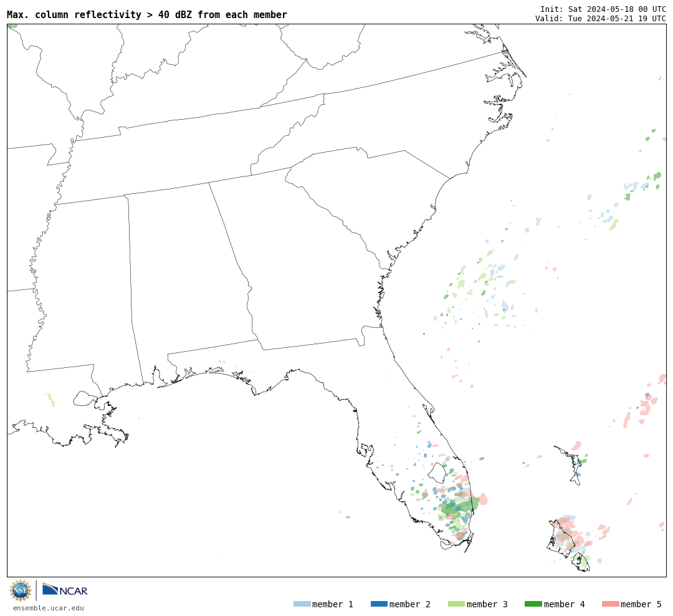The image size is (673, 616).
Task: Click the 'member 5' legend label
Action: click(641, 604)
